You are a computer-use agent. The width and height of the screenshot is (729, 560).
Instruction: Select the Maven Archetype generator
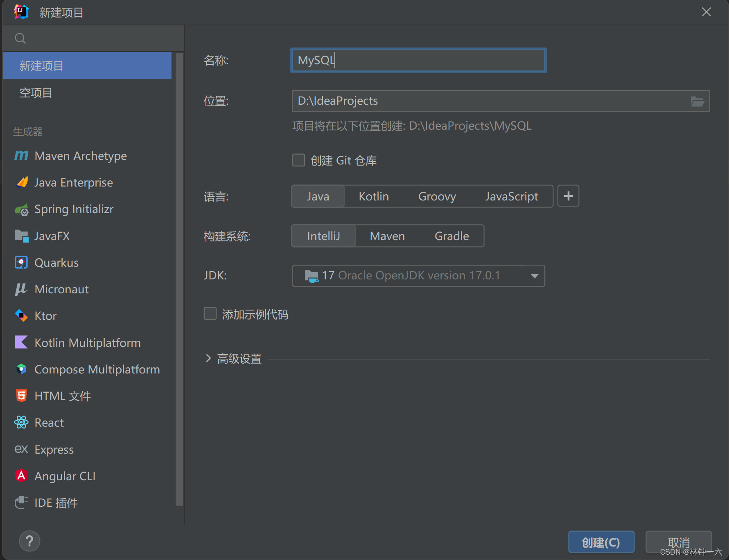(80, 156)
